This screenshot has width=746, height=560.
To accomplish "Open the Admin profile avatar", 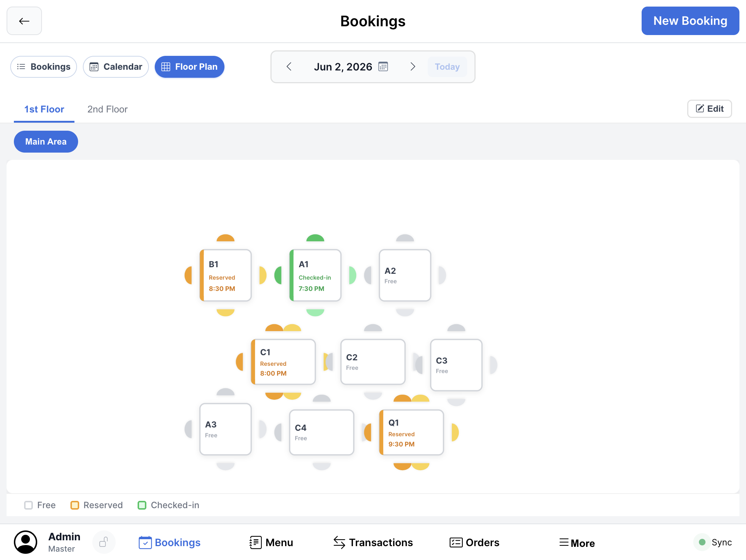I will pyautogui.click(x=26, y=542).
